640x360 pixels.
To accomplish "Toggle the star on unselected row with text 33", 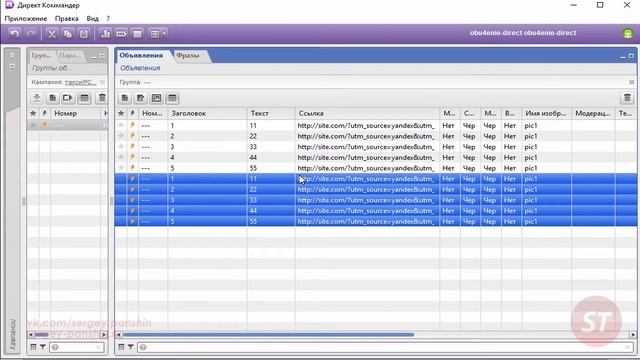I will click(x=121, y=147).
